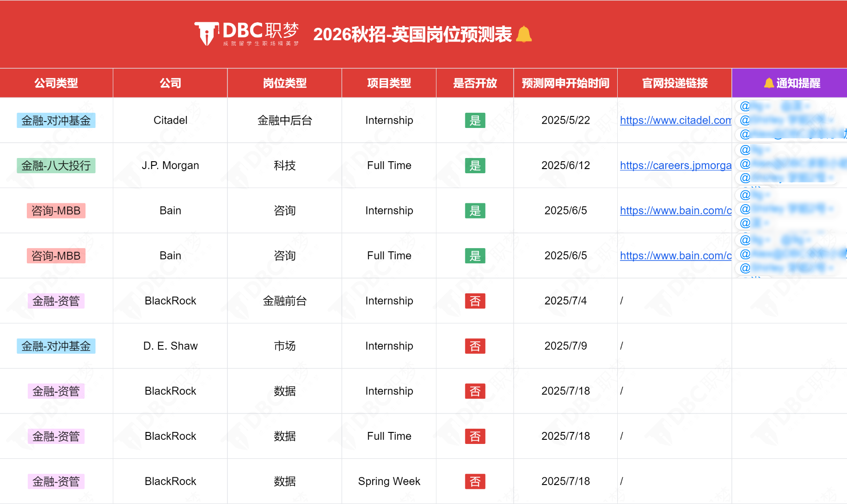Select the 通知提醒 column header
This screenshot has width=847, height=504.
pos(790,83)
